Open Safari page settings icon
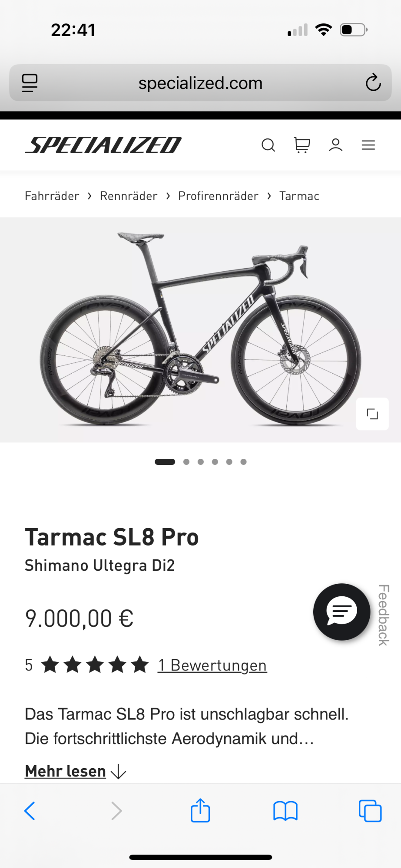 pyautogui.click(x=30, y=83)
